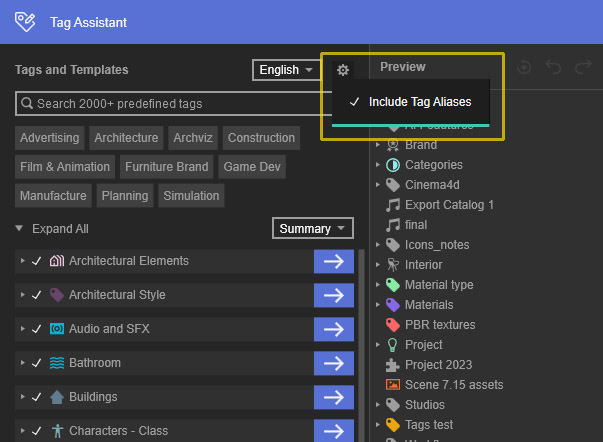Select the Archviz template chip
Viewport: 603px width, 442px height.
point(193,138)
